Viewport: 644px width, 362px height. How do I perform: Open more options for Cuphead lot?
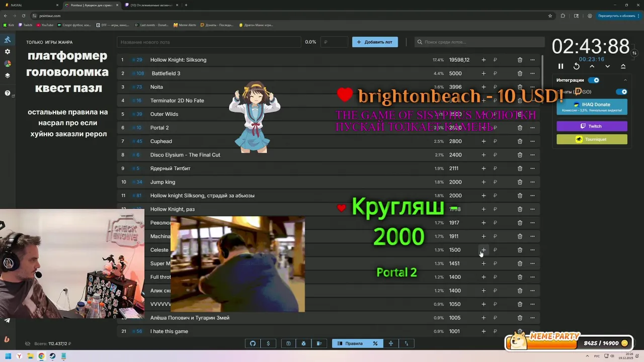pyautogui.click(x=532, y=141)
